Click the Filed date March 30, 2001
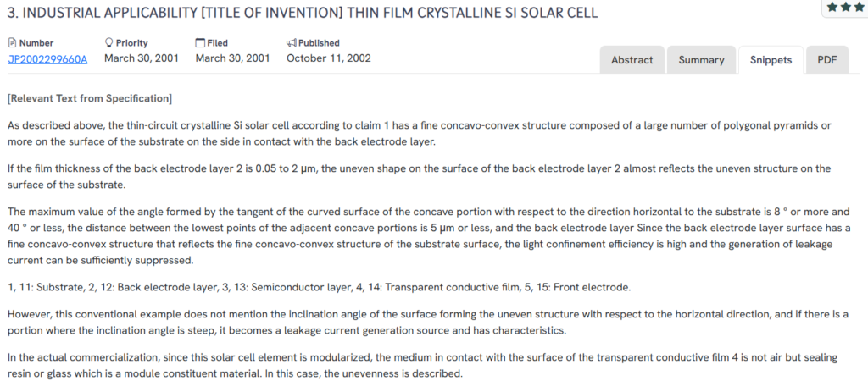This screenshot has height=392, width=868. click(232, 58)
